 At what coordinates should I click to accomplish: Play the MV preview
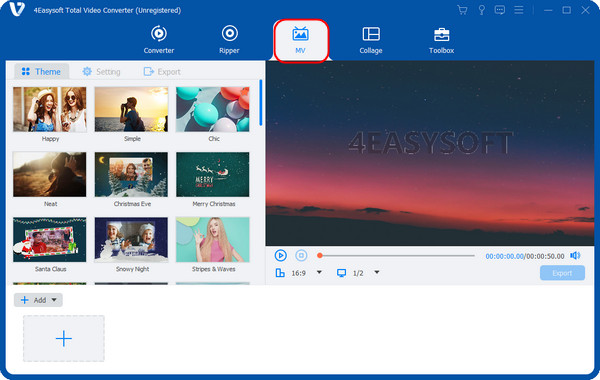click(x=280, y=255)
